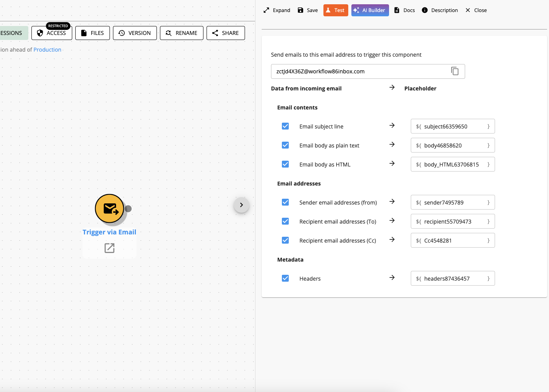Click the Placeholder column header
549x392 pixels.
pos(420,88)
